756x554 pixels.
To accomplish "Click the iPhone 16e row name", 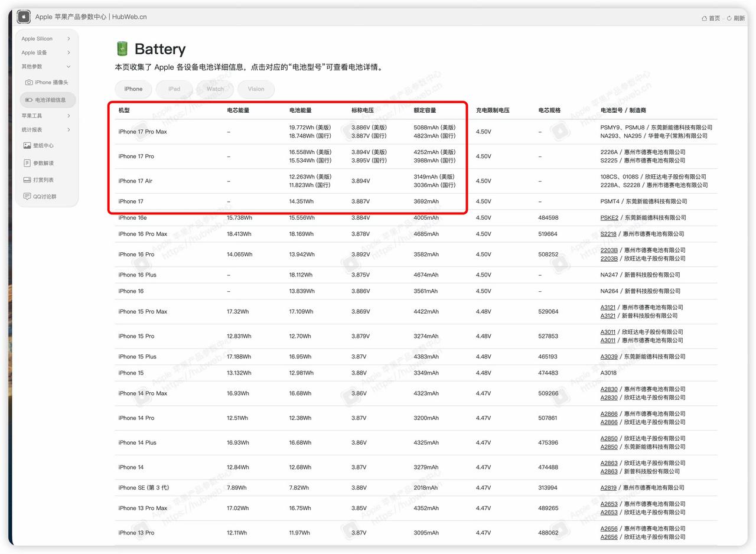I will pos(132,217).
